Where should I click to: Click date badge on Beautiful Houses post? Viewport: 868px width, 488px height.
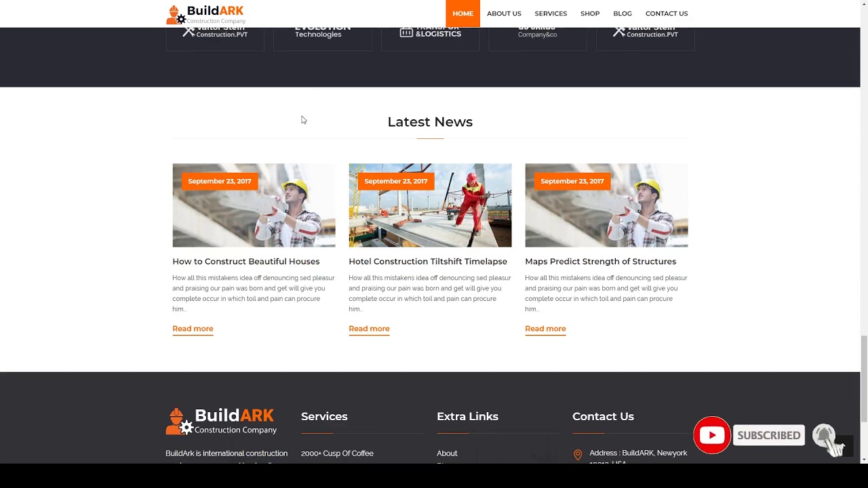[x=220, y=181]
